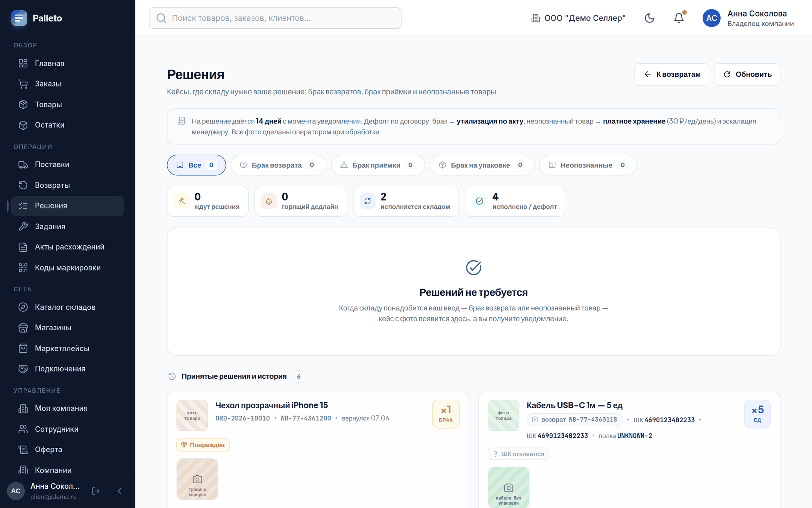Image resolution: width=812 pixels, height=508 pixels.
Task: Toggle dark mode with moon icon
Action: pos(649,18)
